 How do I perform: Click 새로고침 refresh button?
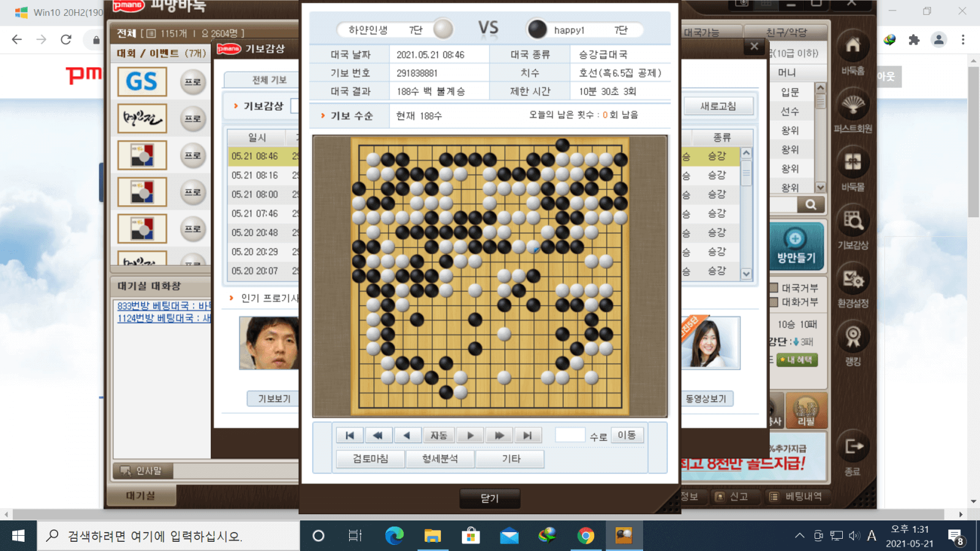point(718,106)
